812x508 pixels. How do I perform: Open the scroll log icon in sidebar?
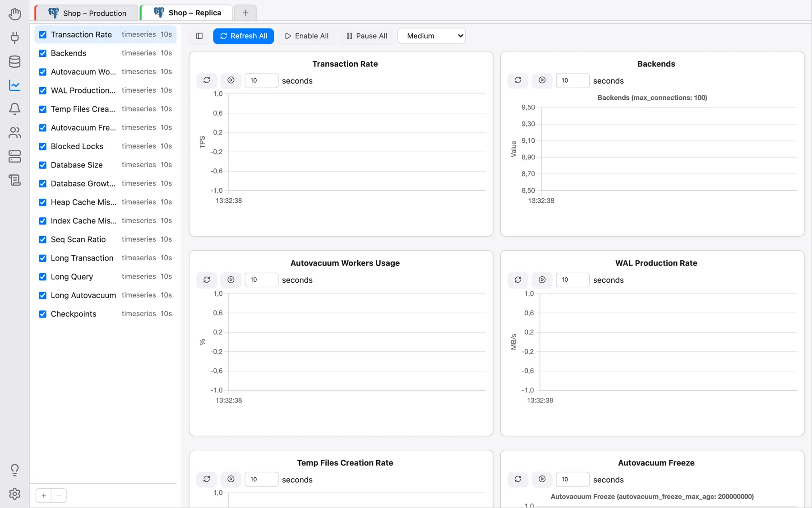click(x=14, y=180)
